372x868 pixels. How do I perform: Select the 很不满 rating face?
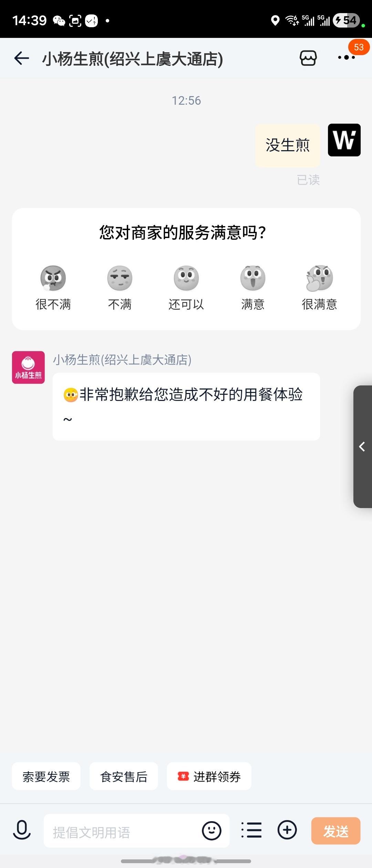pyautogui.click(x=53, y=278)
